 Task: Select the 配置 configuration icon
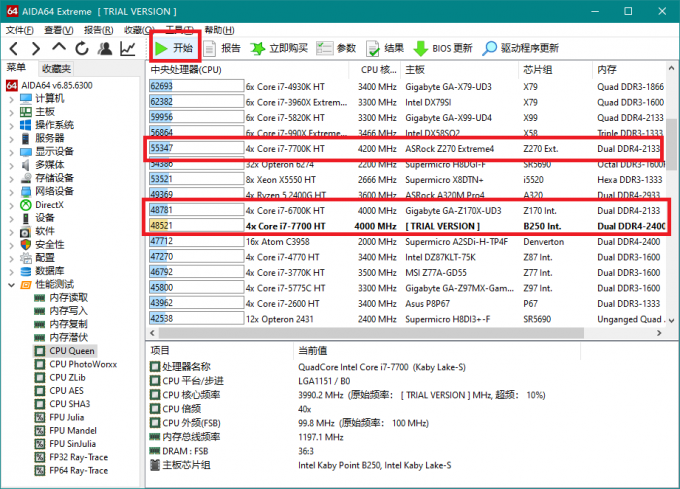pos(26,258)
